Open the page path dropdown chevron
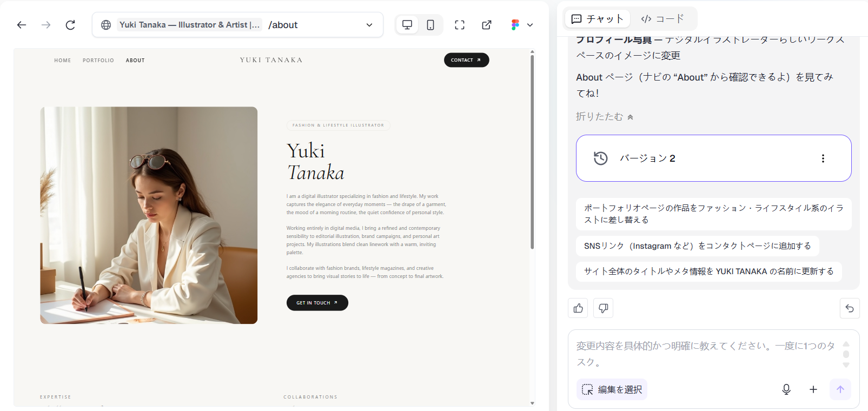Viewport: 868px width, 411px height. [369, 25]
